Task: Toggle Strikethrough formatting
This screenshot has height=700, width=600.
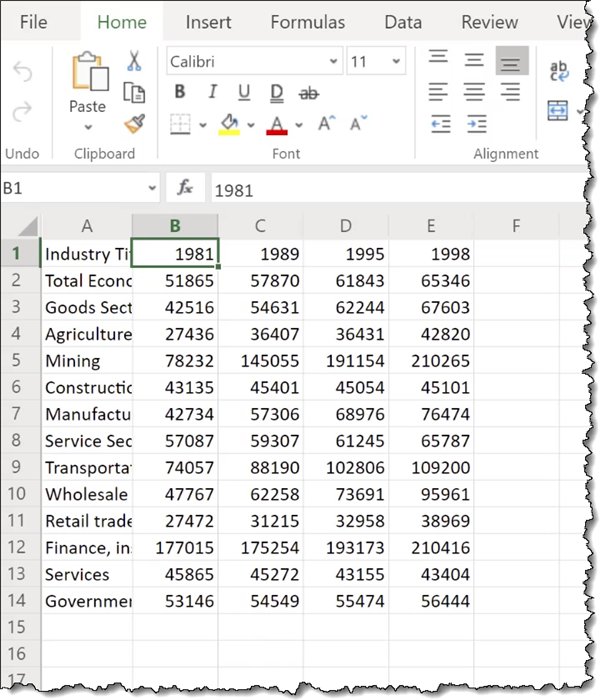Action: [x=310, y=93]
